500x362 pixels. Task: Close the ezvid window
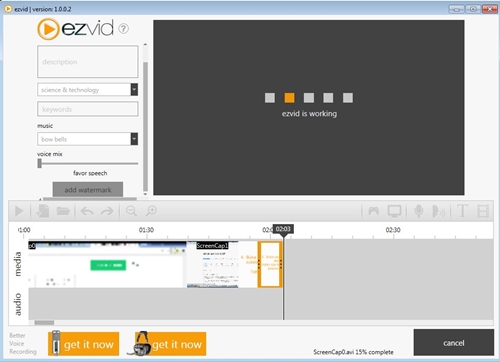[490, 9]
